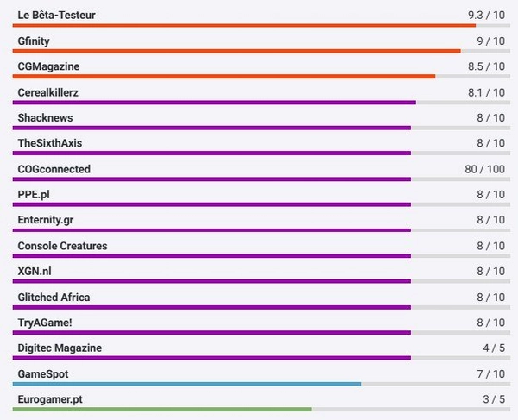Open the TryAGame! review
Screen dimensions: 518x420
pyautogui.click(x=46, y=323)
